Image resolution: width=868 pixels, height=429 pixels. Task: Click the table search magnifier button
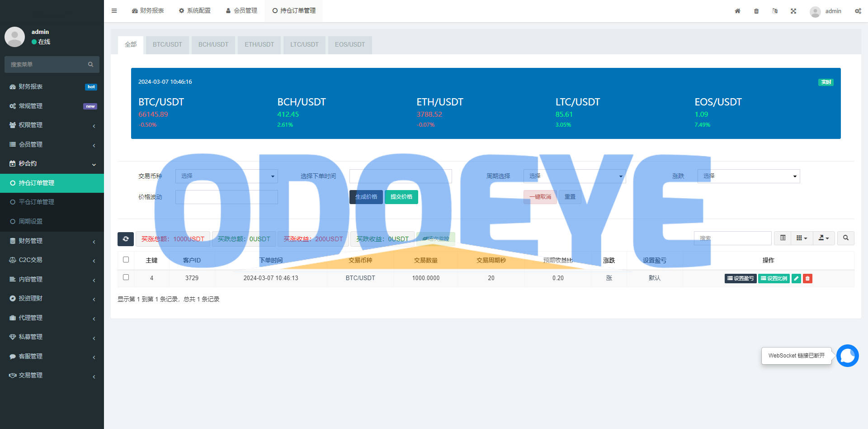click(x=845, y=238)
